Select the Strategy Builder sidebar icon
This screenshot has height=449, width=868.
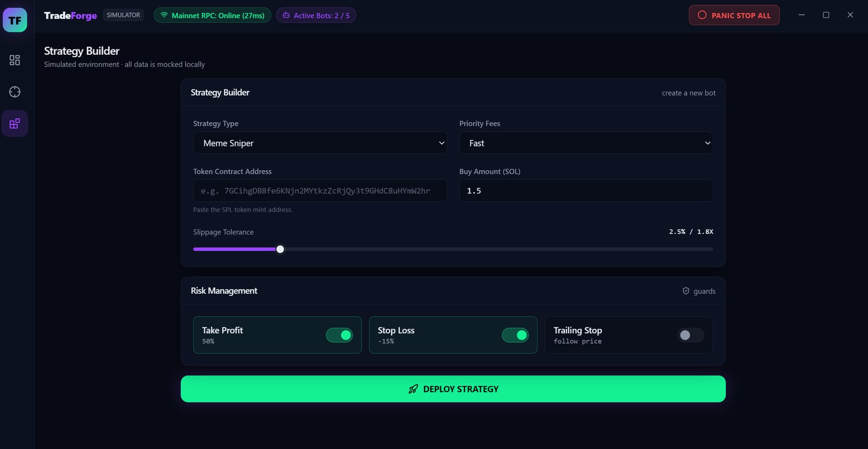coord(15,124)
